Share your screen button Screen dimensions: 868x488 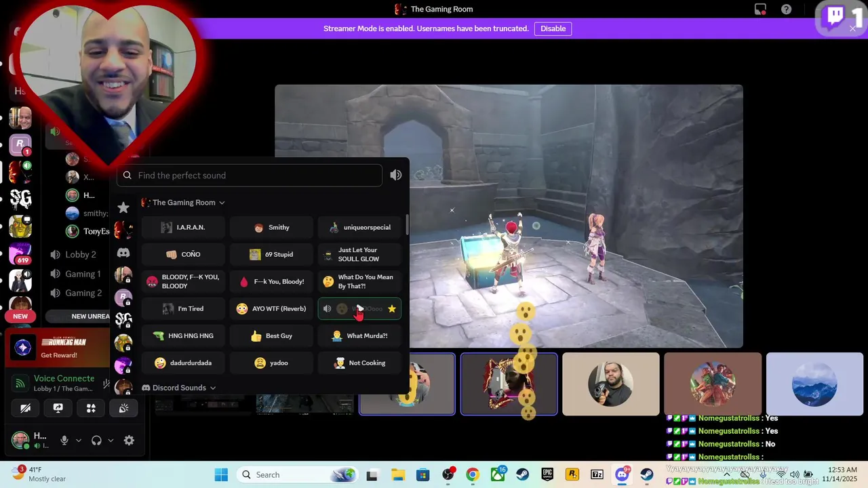58,408
